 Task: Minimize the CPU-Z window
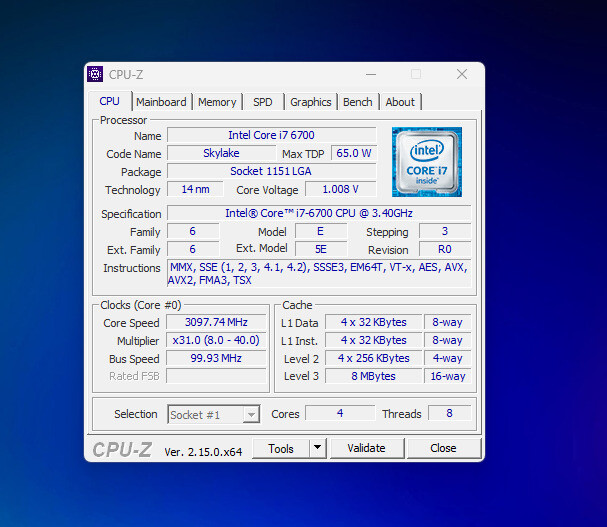(371, 74)
